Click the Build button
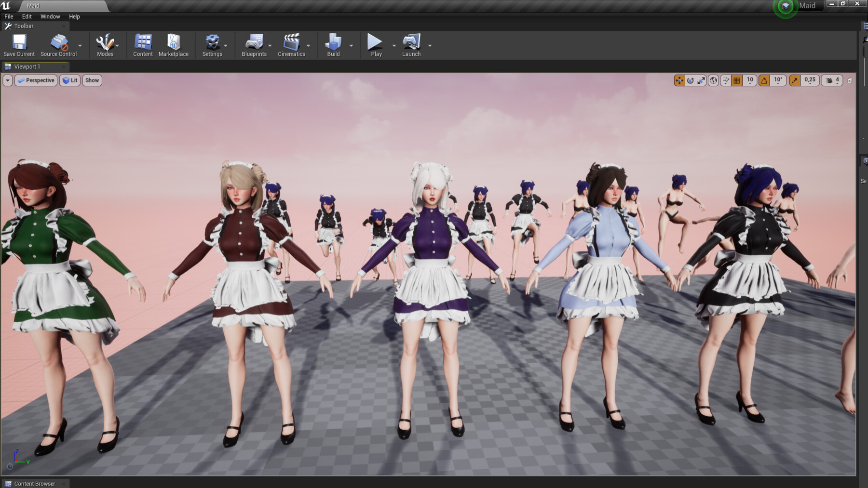The image size is (868, 488). [333, 45]
